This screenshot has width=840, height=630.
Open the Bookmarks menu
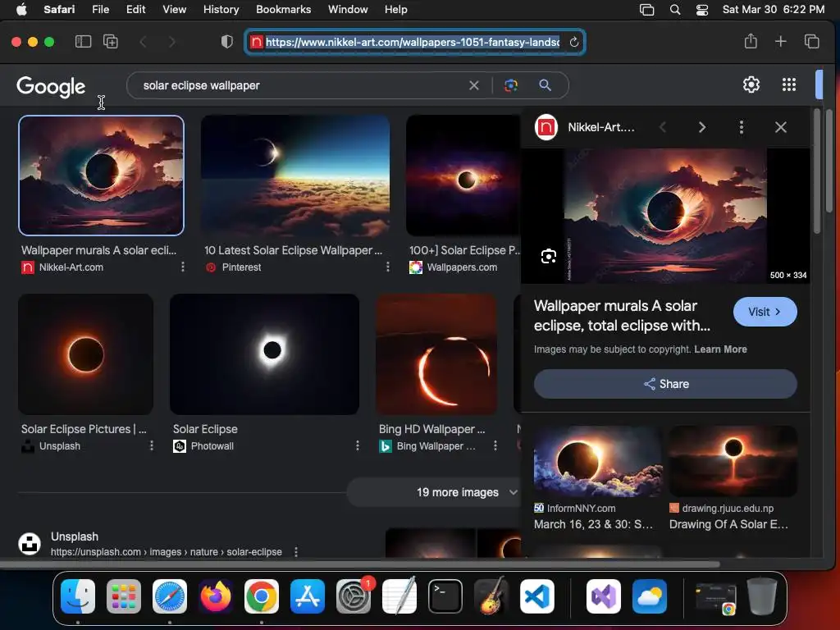(x=283, y=9)
